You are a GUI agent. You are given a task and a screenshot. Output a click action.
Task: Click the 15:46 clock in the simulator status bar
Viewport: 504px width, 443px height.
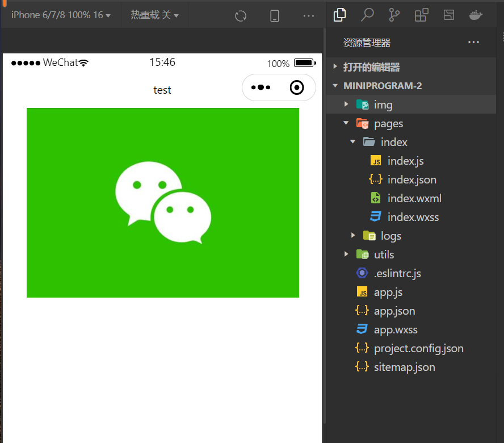pos(162,62)
